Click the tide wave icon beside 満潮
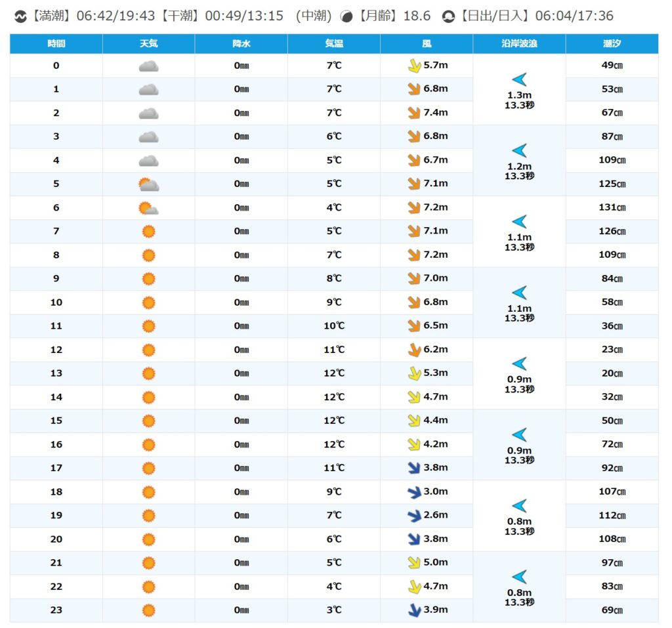 (20, 16)
